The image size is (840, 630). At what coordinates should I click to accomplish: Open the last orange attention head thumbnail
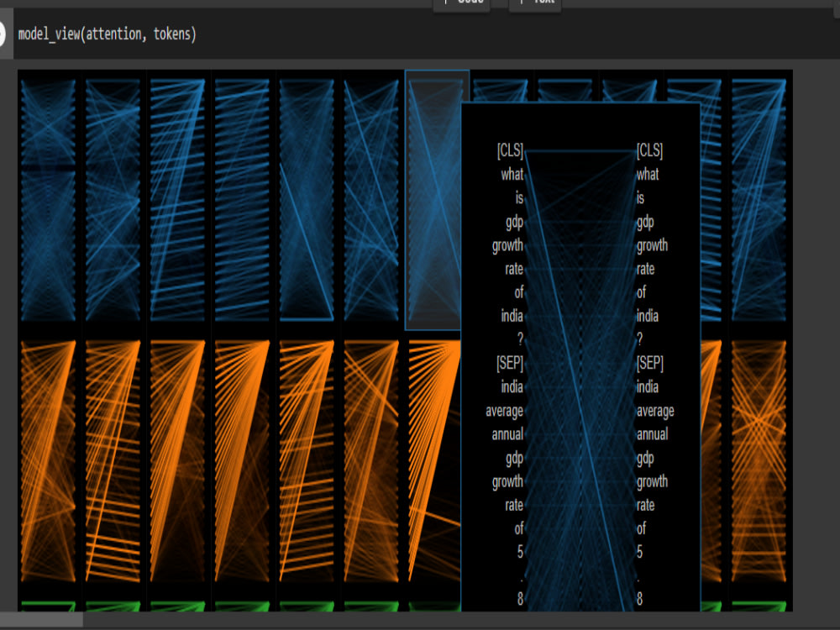tap(759, 460)
